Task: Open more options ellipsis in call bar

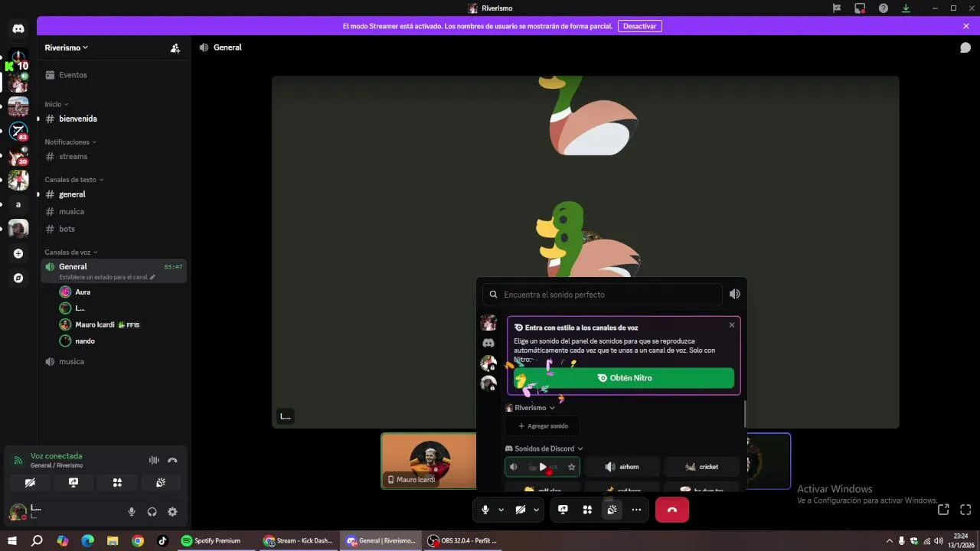Action: click(636, 510)
